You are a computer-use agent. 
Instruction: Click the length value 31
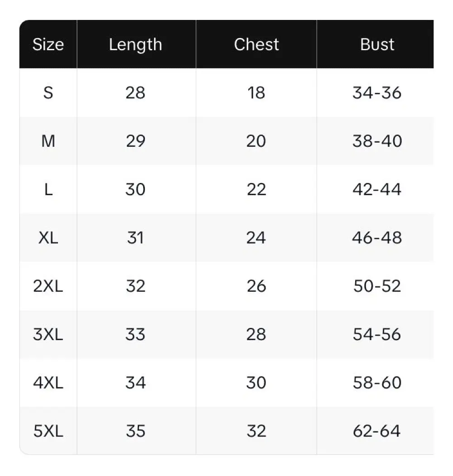[135, 238]
